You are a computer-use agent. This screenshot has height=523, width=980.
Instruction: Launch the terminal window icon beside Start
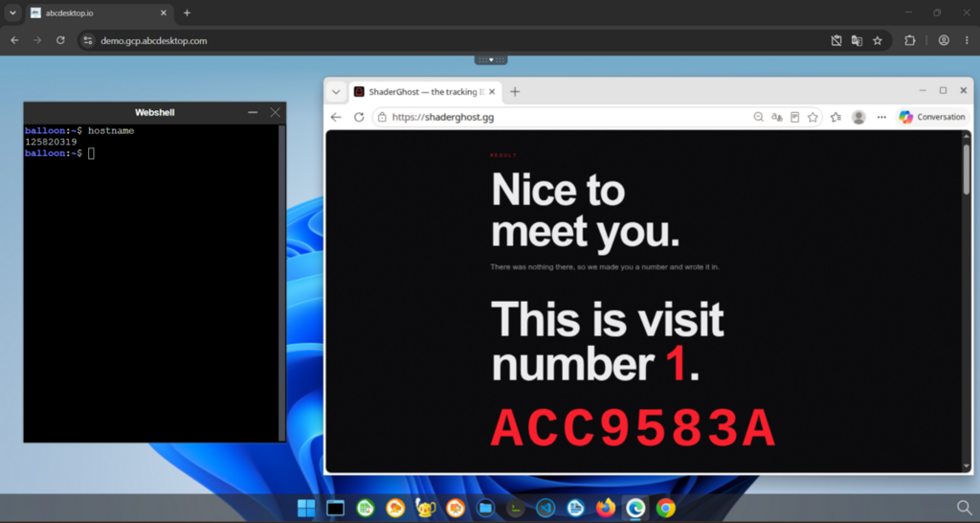[x=336, y=508]
